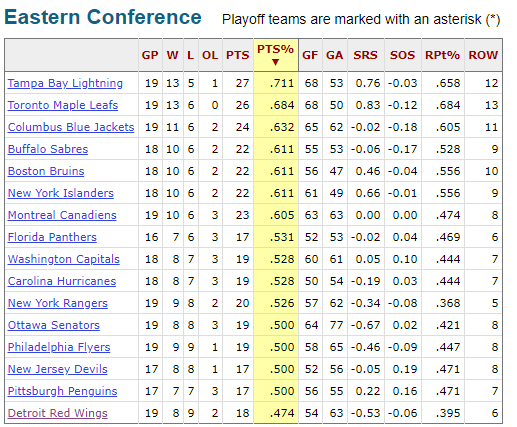Sort standings by ROW header
Viewport: 517px width, 427px height.
(x=483, y=55)
